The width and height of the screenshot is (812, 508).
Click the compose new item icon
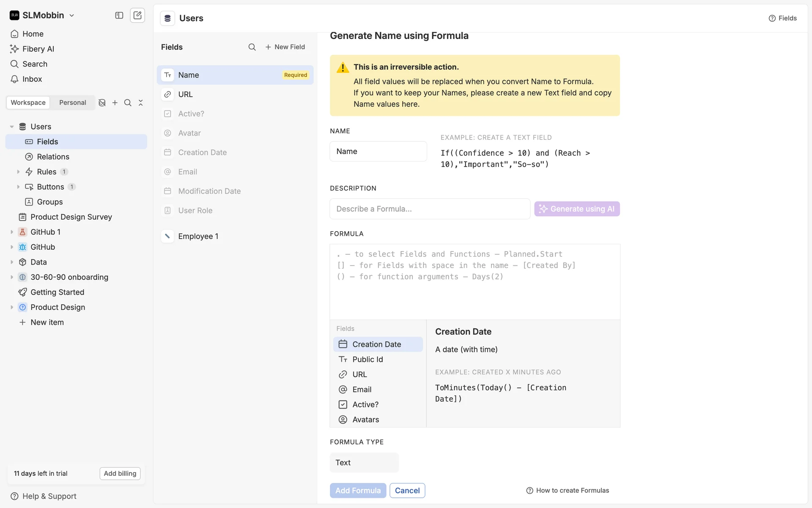coord(137,15)
